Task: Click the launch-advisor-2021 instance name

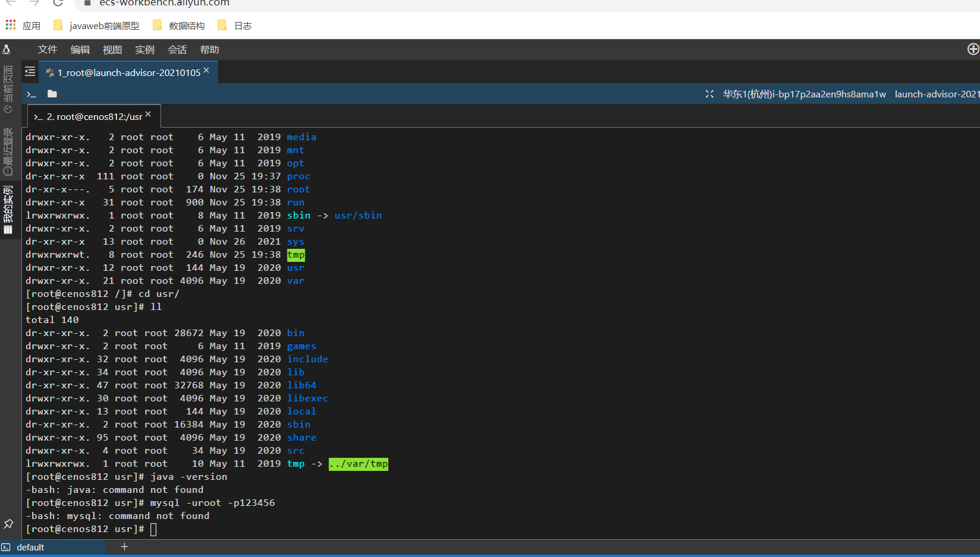Action: coord(937,94)
